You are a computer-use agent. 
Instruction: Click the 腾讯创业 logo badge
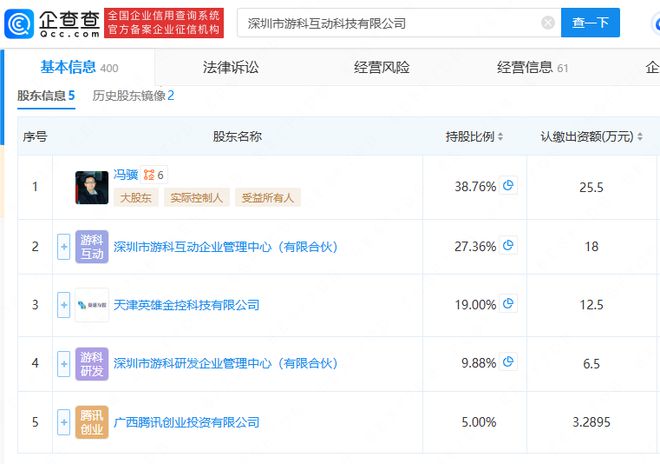(91, 422)
